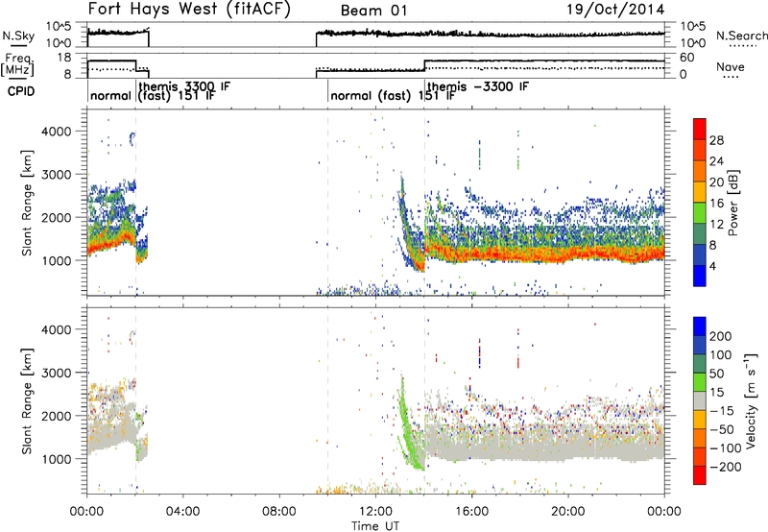Click the power panel 'Slant Range [km]' label
Screen dimensions: 768x532
pyautogui.click(x=27, y=203)
